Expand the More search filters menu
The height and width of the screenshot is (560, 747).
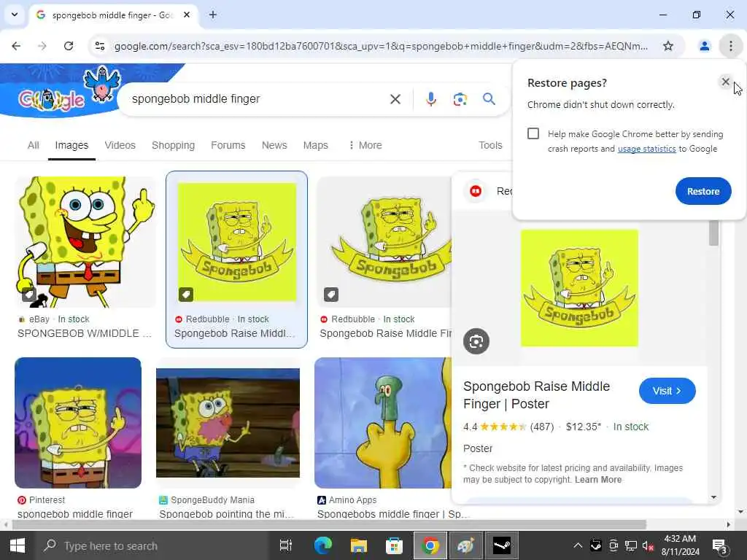coord(365,145)
